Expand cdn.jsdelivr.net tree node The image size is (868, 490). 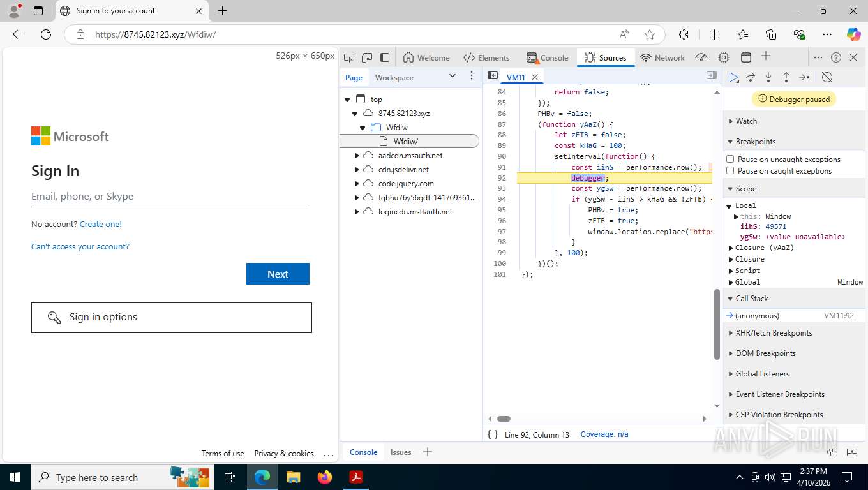point(357,170)
